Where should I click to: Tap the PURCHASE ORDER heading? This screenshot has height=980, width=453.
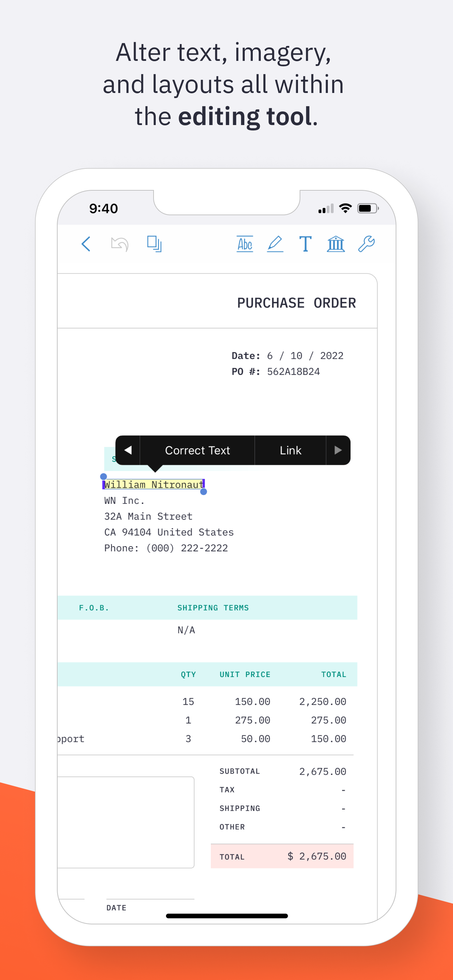click(296, 303)
